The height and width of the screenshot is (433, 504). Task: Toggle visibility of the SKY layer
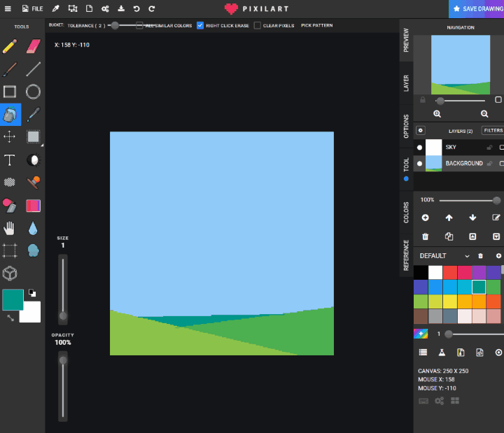coord(419,148)
